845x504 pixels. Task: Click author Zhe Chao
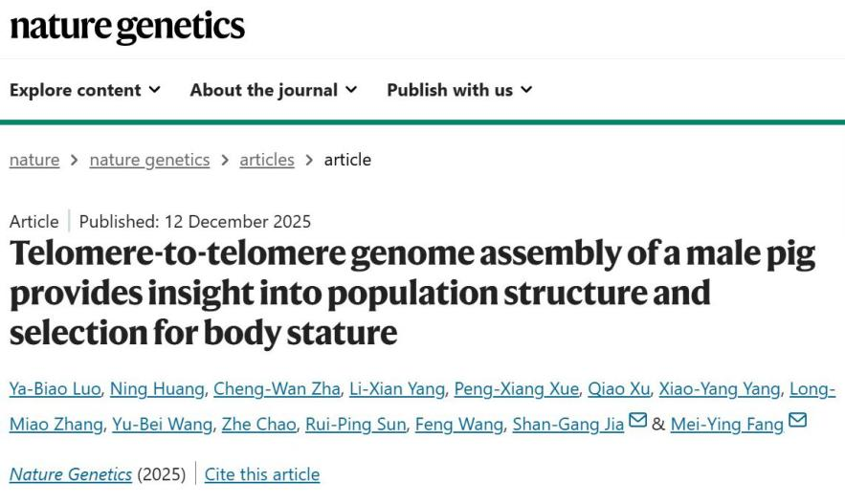[258, 424]
